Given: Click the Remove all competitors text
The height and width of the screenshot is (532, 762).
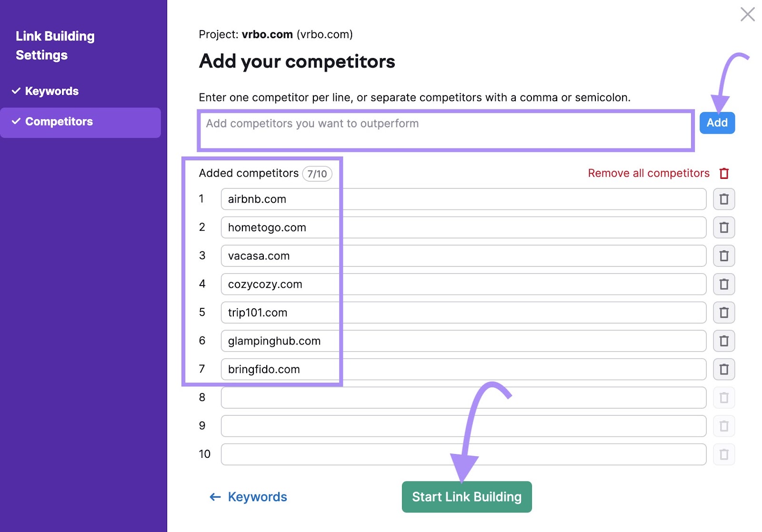Looking at the screenshot, I should 648,173.
